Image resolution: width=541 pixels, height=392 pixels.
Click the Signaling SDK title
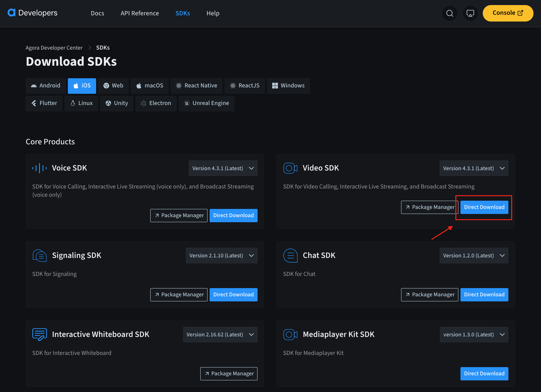pyautogui.click(x=77, y=255)
